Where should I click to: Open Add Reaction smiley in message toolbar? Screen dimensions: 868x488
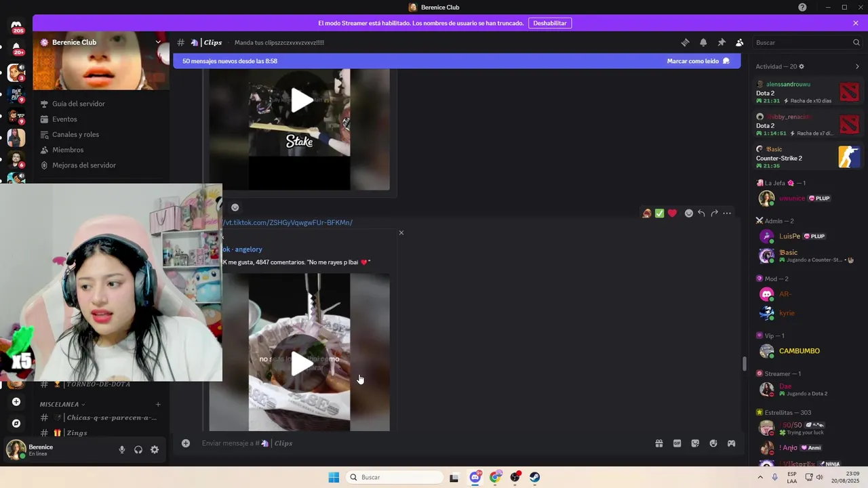[689, 213]
